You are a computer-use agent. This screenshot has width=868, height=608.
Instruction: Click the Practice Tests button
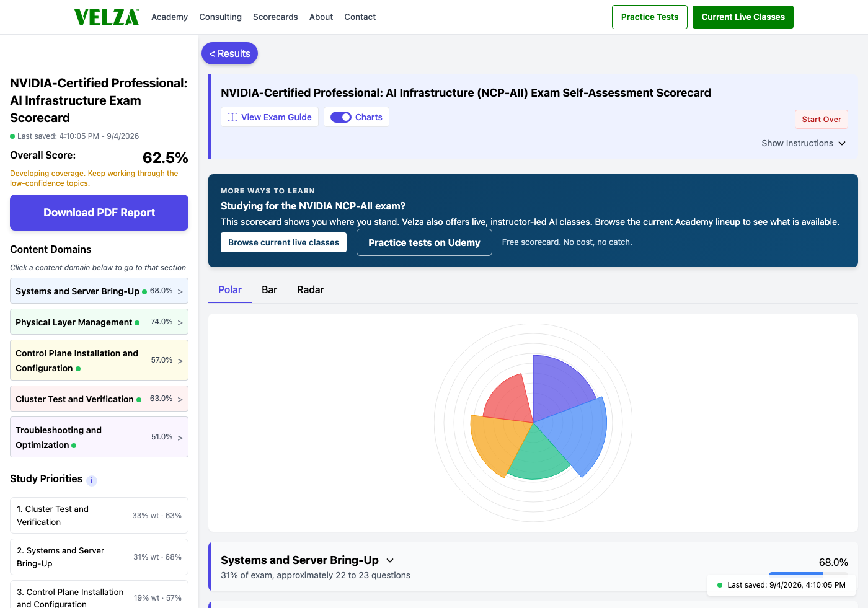pos(650,17)
